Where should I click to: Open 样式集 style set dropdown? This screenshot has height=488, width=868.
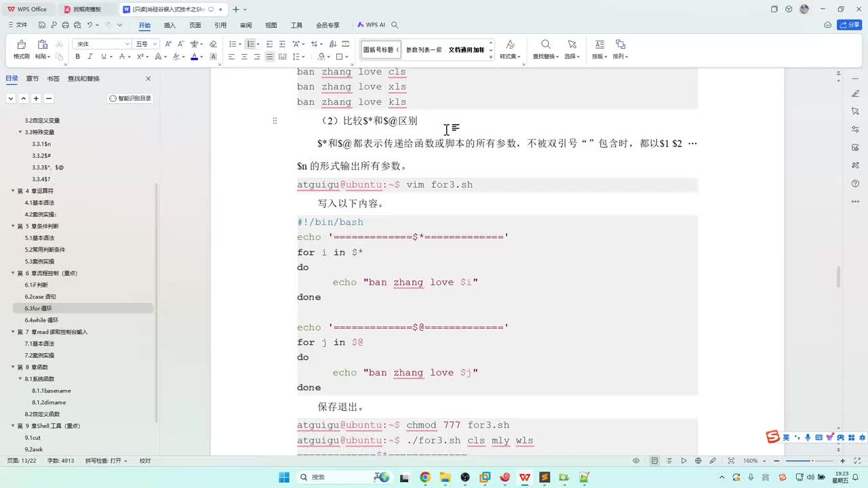(x=510, y=49)
